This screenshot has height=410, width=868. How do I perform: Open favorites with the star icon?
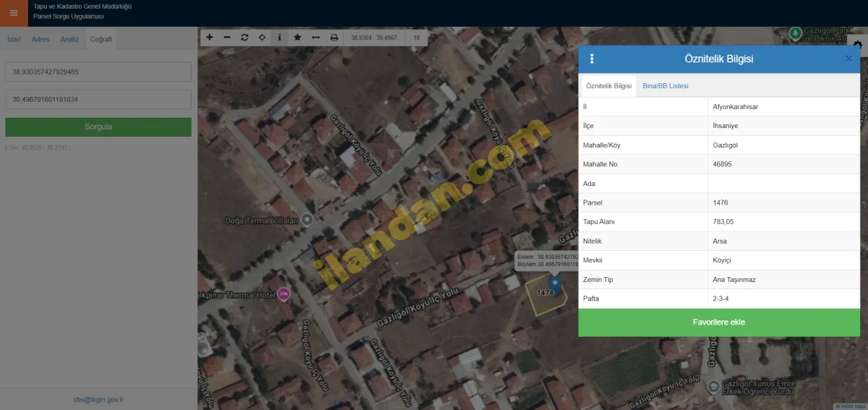(x=297, y=37)
